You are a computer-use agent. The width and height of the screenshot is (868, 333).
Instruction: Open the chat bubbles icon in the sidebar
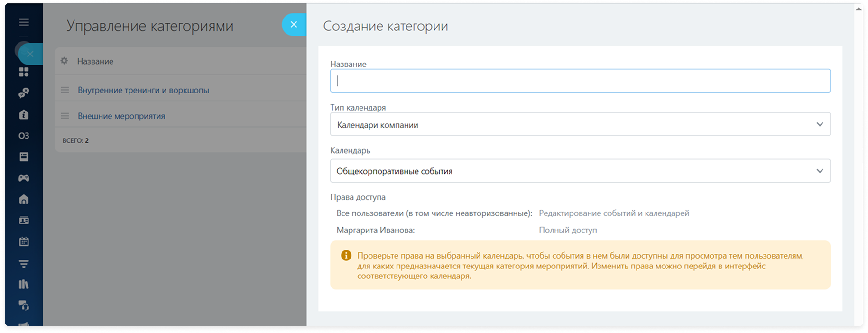tap(24, 93)
